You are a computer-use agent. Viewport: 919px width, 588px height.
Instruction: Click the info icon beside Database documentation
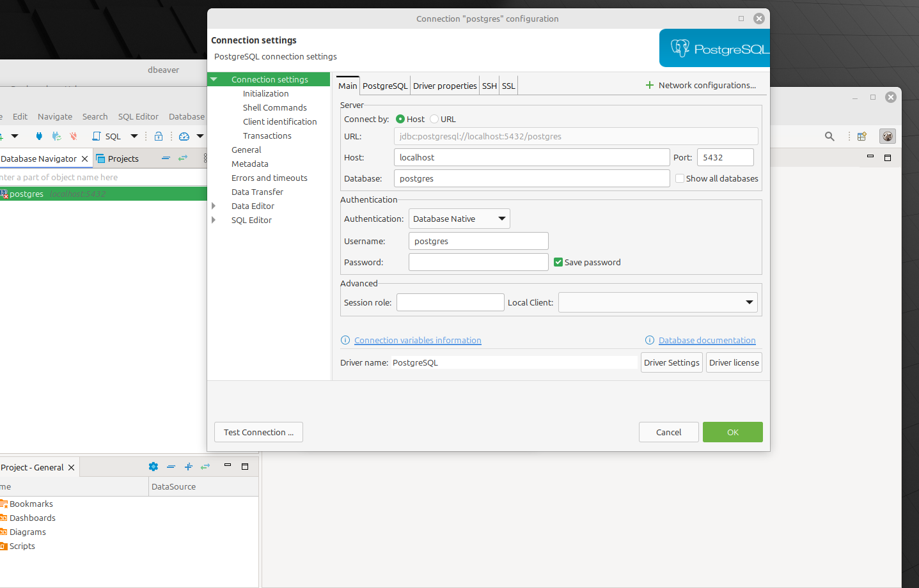tap(650, 340)
